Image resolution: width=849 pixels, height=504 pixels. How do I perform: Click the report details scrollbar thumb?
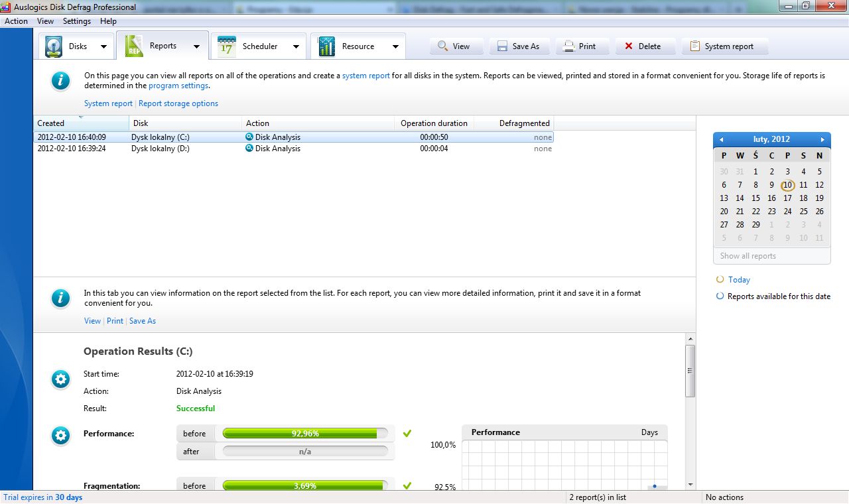[x=690, y=371]
